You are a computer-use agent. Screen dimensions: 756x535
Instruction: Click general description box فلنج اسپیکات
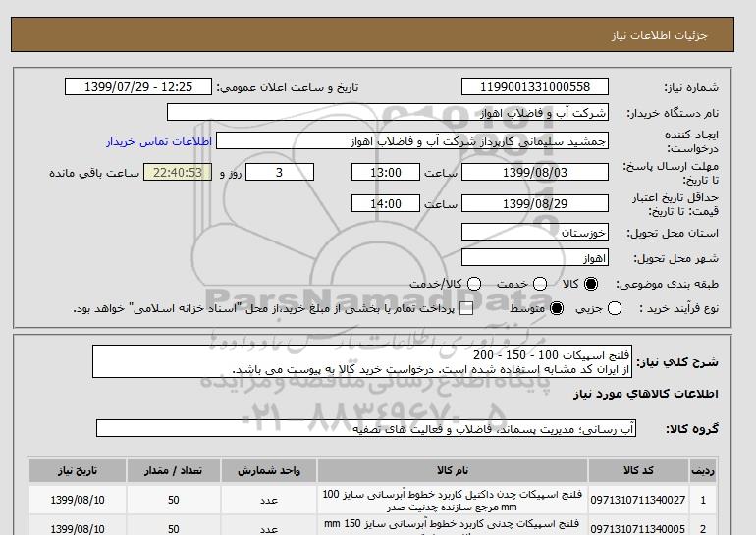[x=362, y=361]
